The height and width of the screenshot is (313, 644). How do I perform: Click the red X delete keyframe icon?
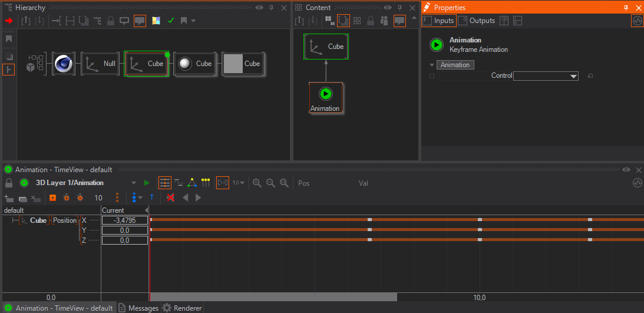(x=170, y=197)
